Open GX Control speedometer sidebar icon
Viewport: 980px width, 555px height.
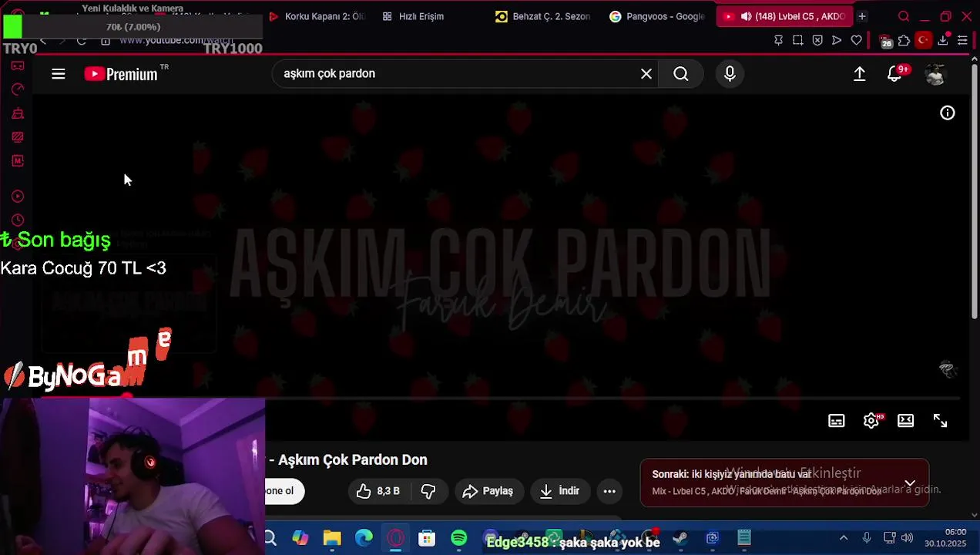[x=18, y=89]
